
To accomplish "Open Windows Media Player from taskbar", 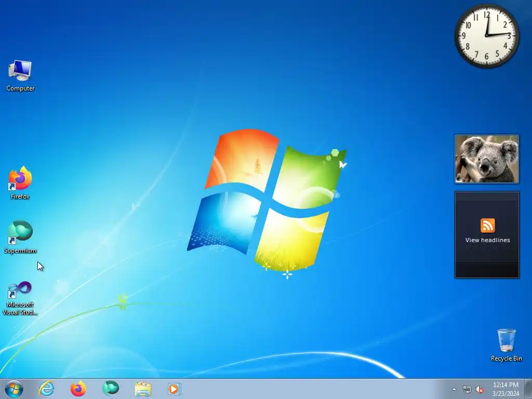I will 175,389.
